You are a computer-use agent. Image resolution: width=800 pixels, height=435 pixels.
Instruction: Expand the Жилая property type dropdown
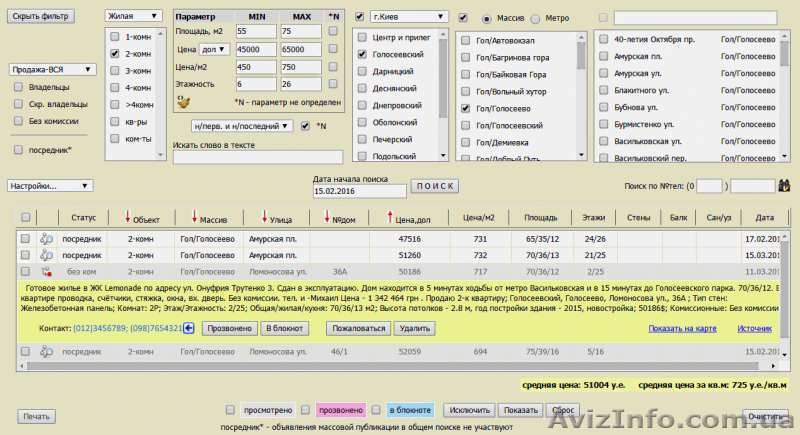coord(133,17)
